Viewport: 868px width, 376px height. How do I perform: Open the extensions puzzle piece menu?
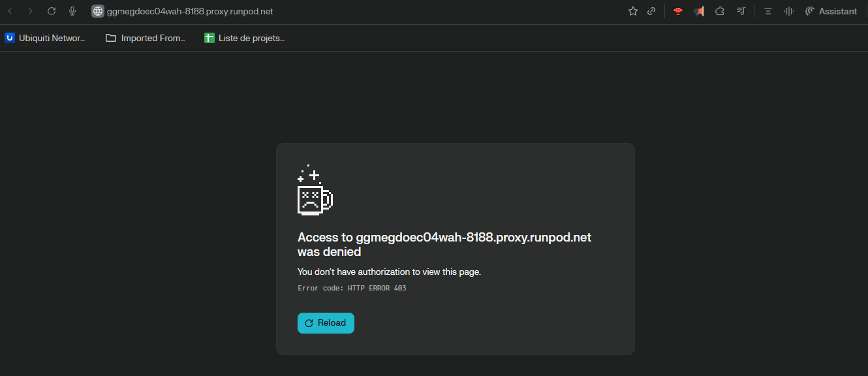(x=719, y=11)
